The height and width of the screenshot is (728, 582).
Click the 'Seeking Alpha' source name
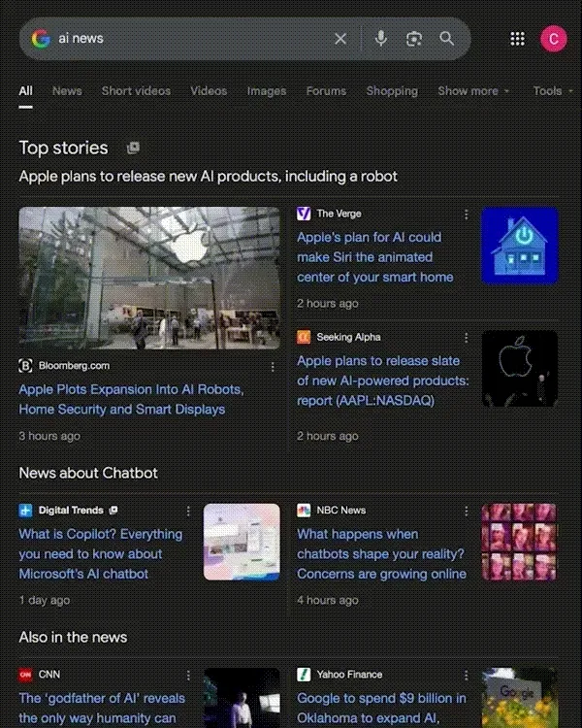coord(348,337)
